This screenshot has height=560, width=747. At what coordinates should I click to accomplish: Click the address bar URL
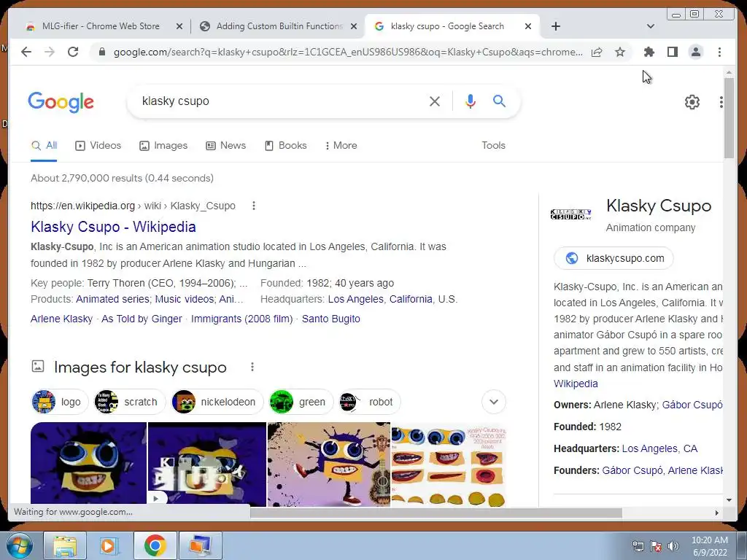pyautogui.click(x=348, y=52)
